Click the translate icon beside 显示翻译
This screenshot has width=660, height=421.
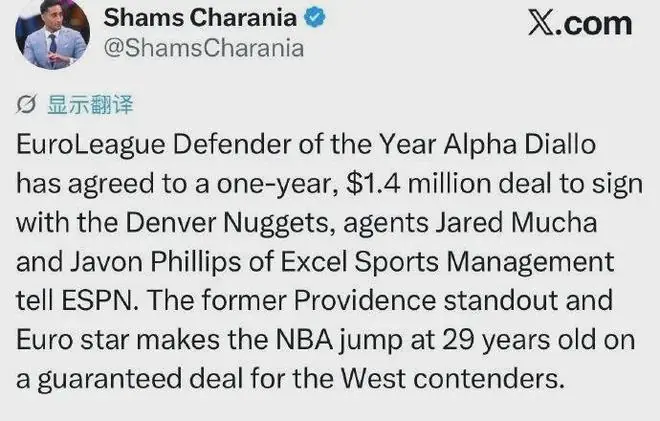(26, 104)
